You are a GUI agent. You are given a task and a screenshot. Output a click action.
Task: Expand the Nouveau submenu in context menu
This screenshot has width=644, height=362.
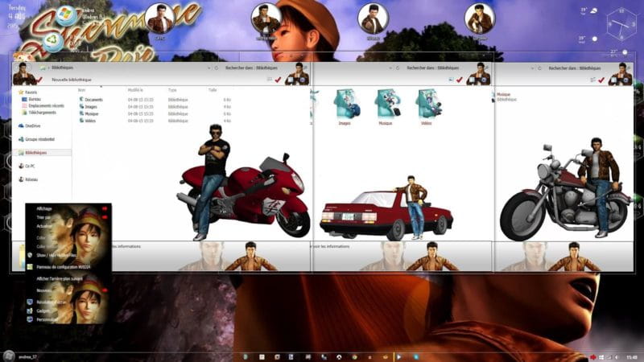45,290
